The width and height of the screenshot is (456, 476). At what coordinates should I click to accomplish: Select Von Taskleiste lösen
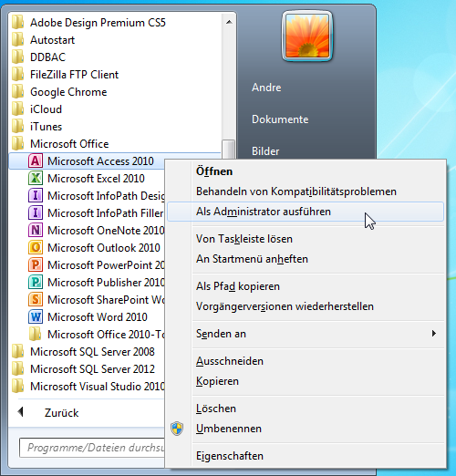pyautogui.click(x=306, y=239)
